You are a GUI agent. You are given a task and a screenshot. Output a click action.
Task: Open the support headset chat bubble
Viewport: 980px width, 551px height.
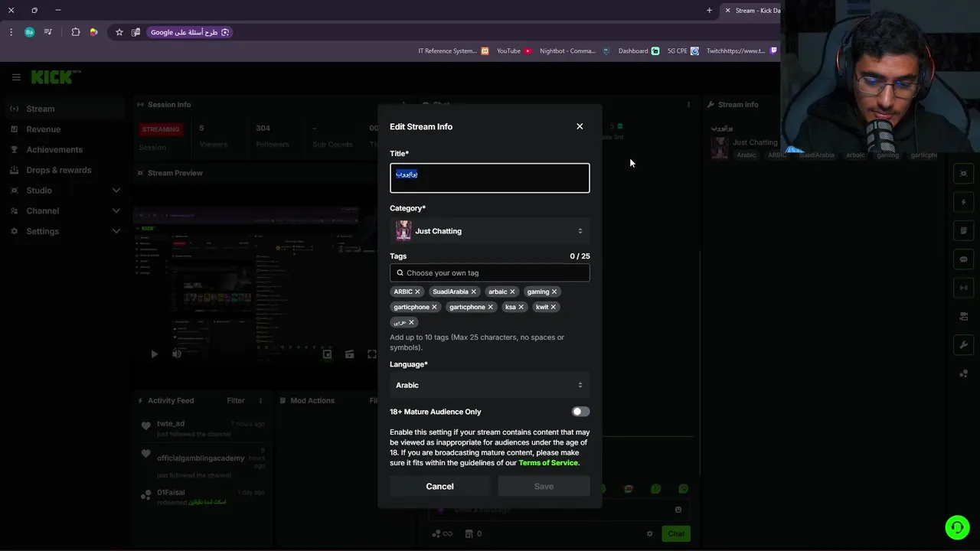coord(956,527)
